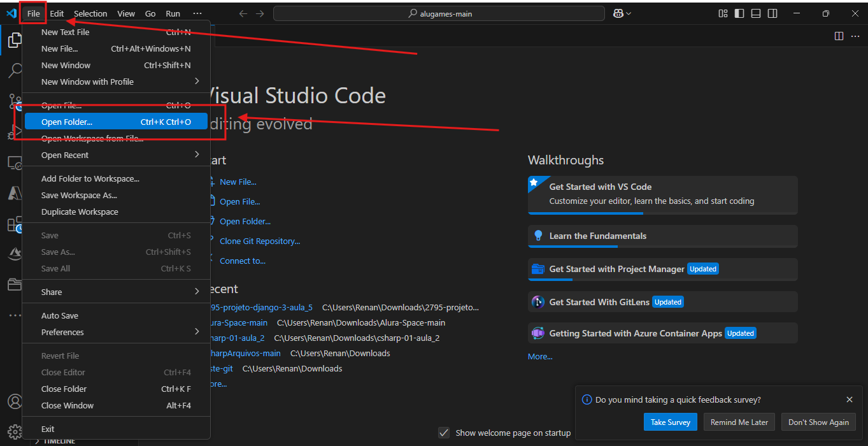Click the Project Manager walkthrough icon
Image resolution: width=868 pixels, height=446 pixels.
pos(538,269)
